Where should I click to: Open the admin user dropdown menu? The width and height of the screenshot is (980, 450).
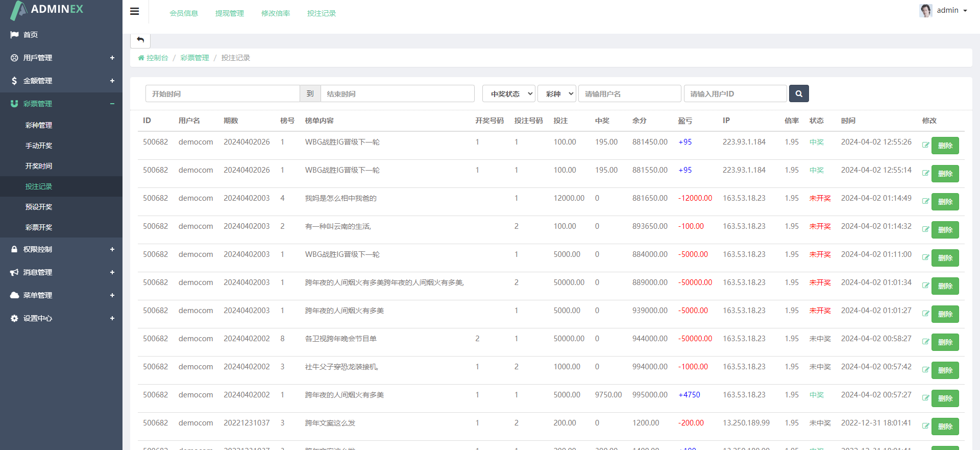click(x=952, y=10)
